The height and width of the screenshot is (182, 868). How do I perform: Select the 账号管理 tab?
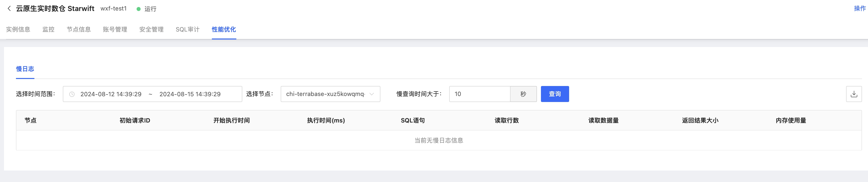[x=115, y=29]
